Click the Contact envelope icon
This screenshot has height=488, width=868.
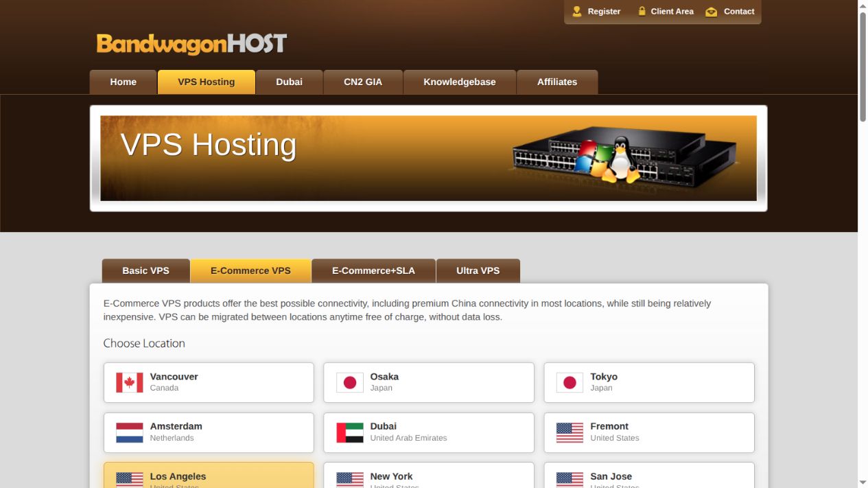712,12
